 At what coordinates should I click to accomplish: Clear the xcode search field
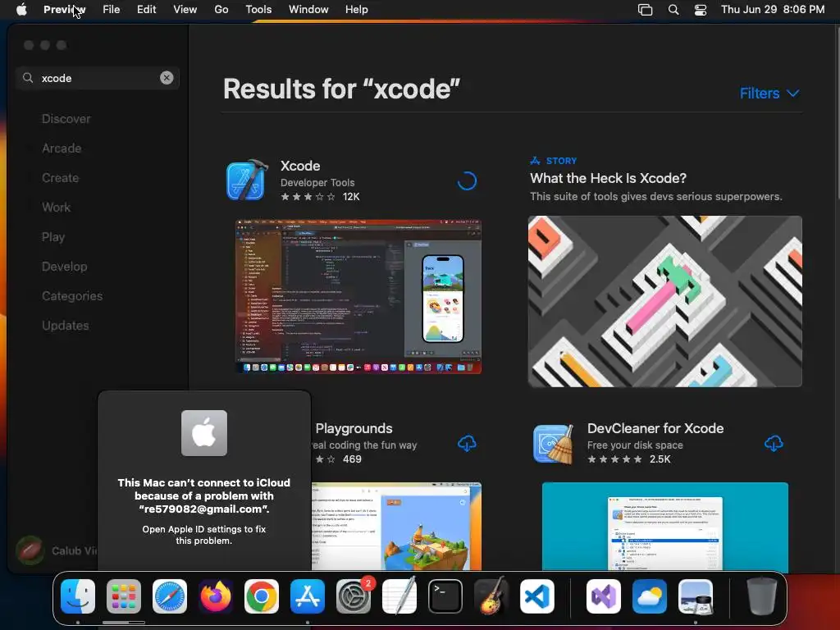tap(167, 78)
